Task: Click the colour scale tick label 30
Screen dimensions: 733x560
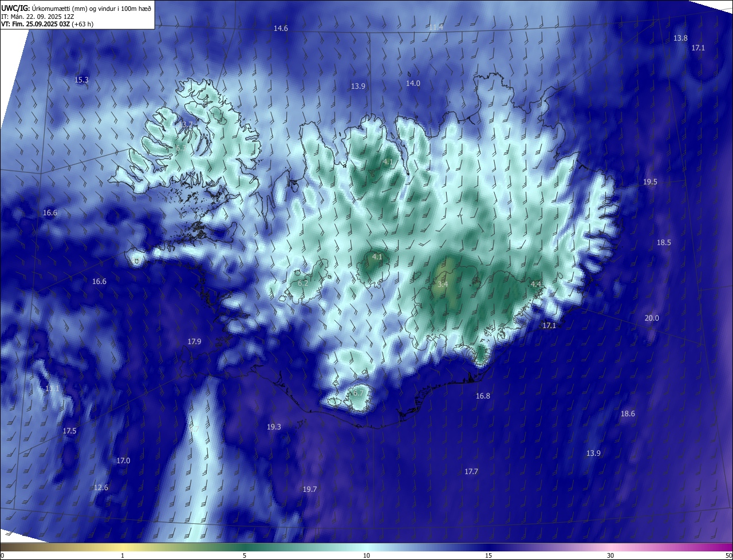Action: coord(610,555)
